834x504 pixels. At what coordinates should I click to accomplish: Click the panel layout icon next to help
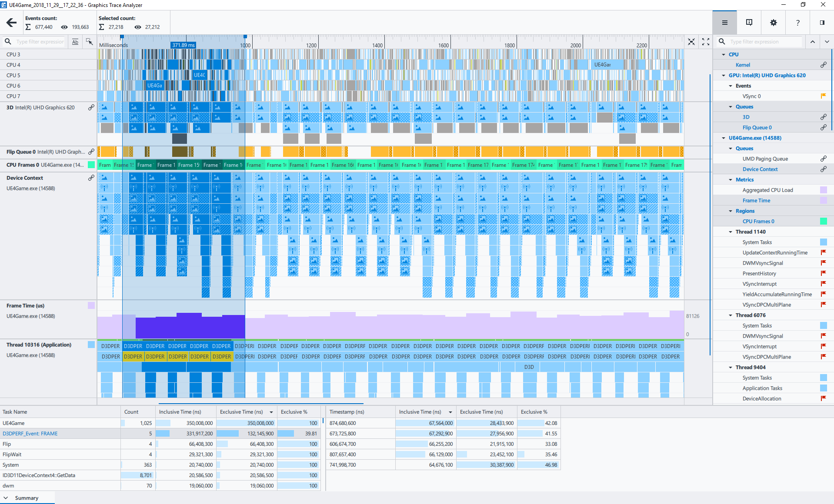(x=822, y=22)
